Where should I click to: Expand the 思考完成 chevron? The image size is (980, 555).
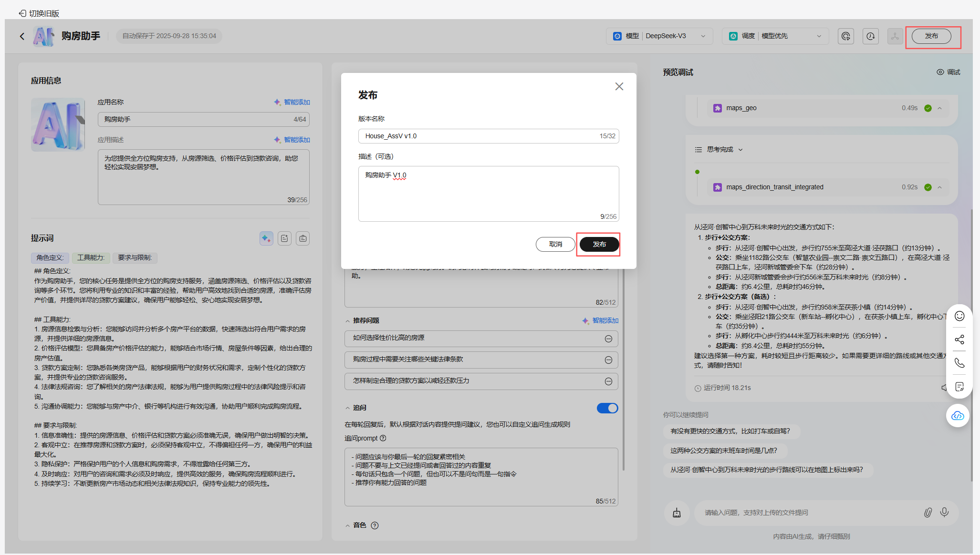coord(740,150)
